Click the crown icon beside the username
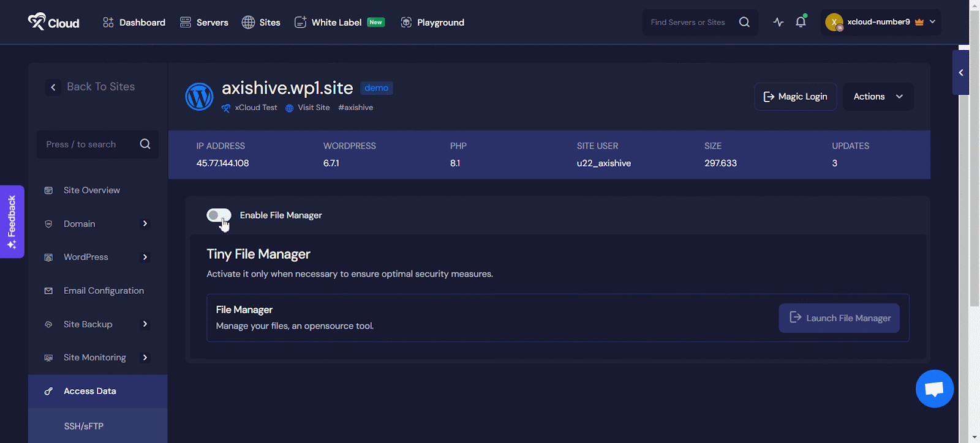980x443 pixels. [919, 22]
